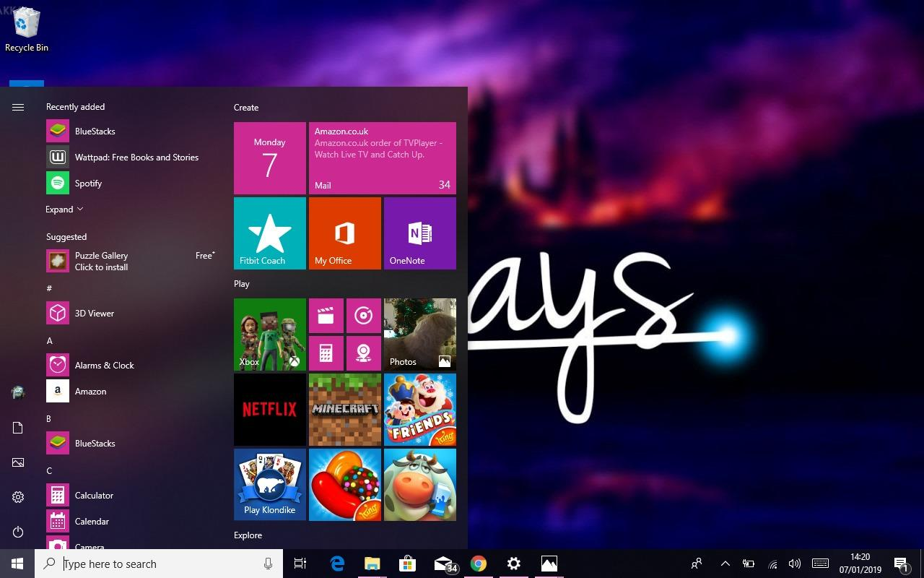The width and height of the screenshot is (924, 578).
Task: Open the Xbox tile
Action: pyautogui.click(x=270, y=335)
